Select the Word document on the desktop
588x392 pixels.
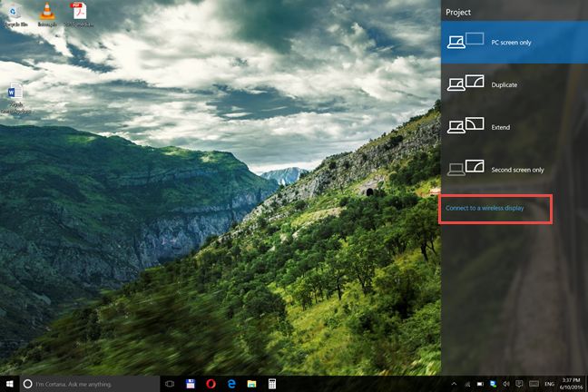pos(15,98)
